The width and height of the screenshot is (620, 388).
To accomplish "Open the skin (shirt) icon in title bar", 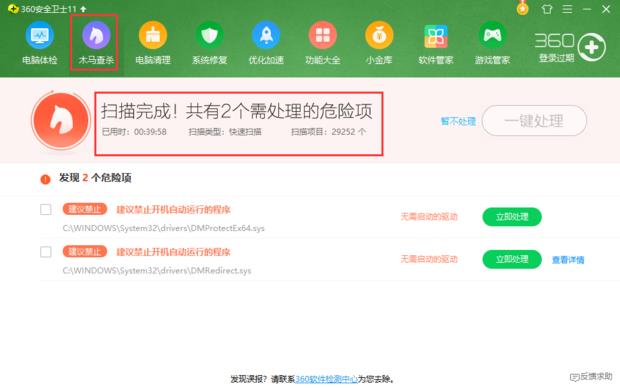I will 547,9.
